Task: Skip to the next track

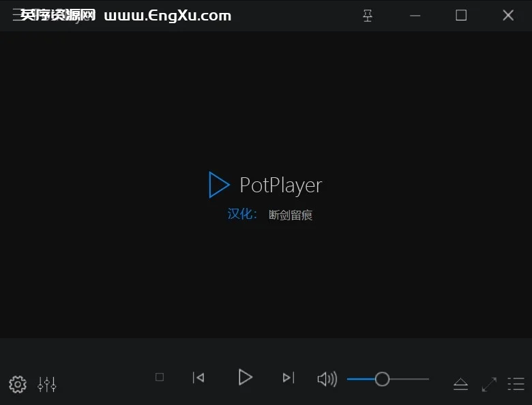Action: coord(289,378)
